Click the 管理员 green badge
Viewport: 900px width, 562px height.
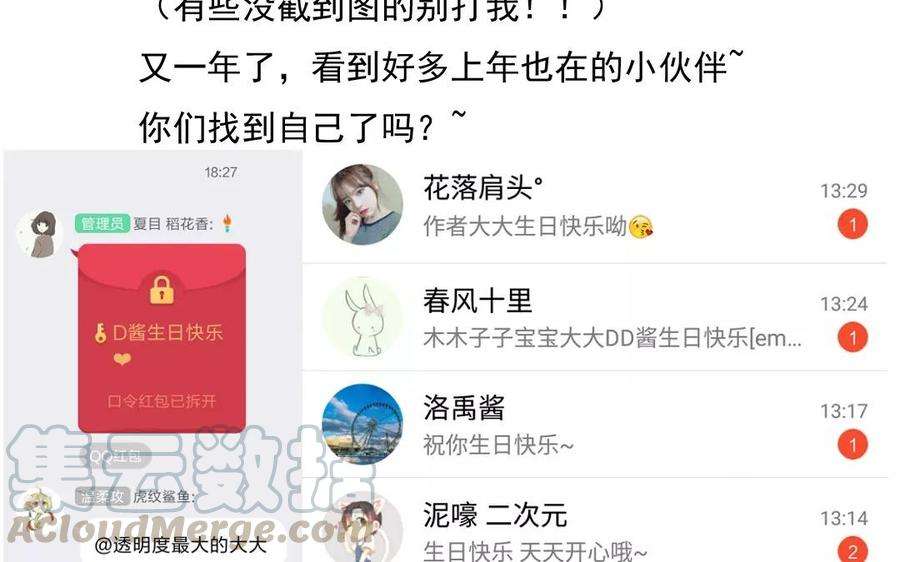click(102, 223)
